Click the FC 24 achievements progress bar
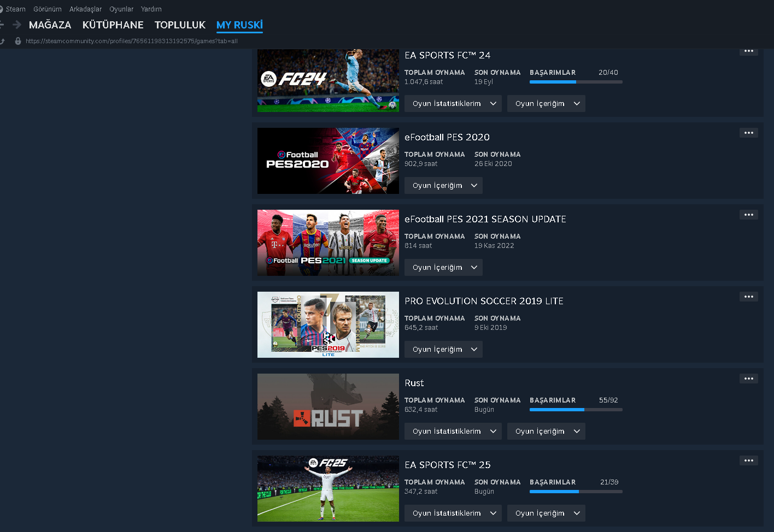Image resolution: width=774 pixels, height=532 pixels. (x=576, y=82)
